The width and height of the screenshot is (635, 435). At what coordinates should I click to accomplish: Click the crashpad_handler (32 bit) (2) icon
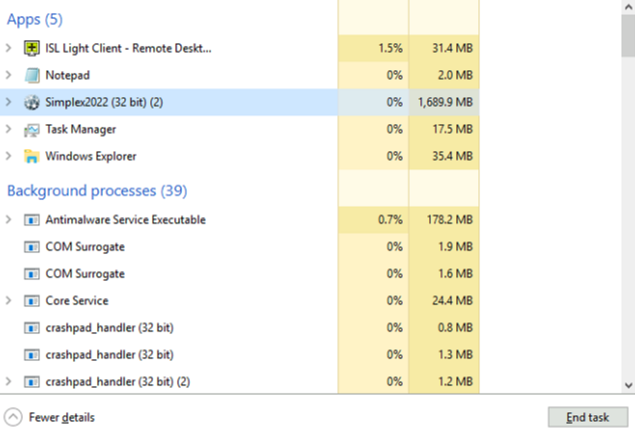click(32, 382)
